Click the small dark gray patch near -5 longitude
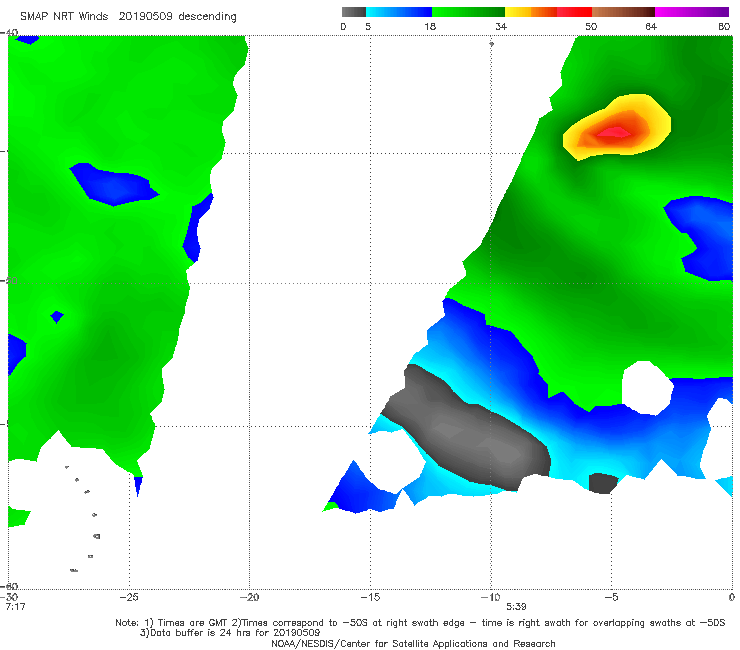 point(603,483)
